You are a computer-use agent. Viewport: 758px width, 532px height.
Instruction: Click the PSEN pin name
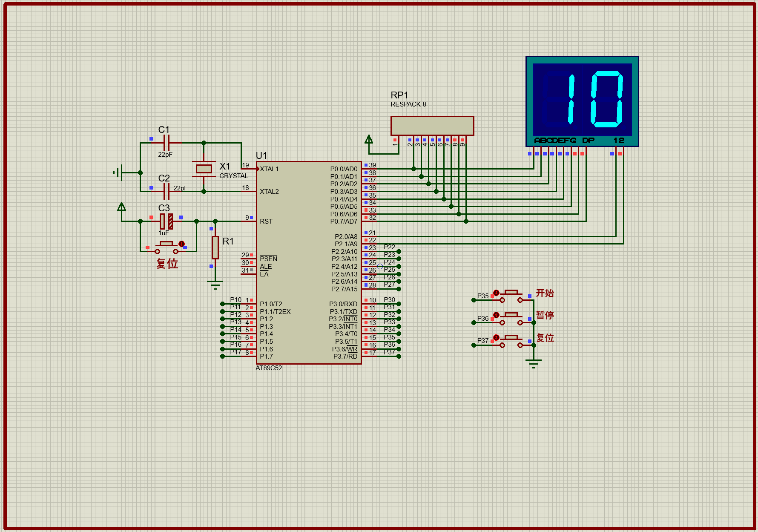pyautogui.click(x=268, y=259)
